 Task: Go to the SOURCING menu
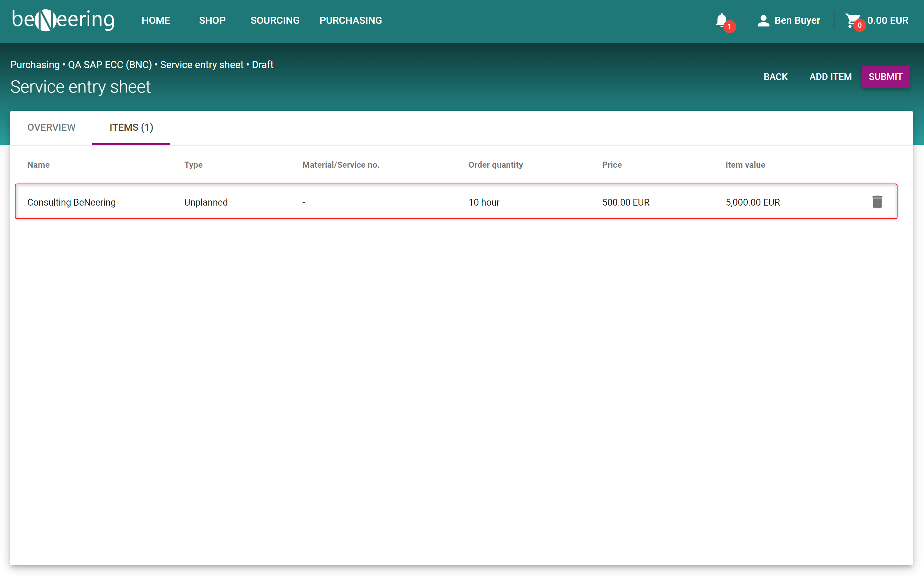tap(275, 20)
